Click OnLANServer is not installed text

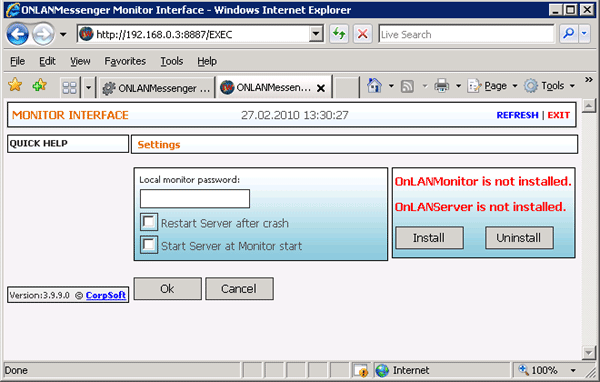pyautogui.click(x=480, y=207)
